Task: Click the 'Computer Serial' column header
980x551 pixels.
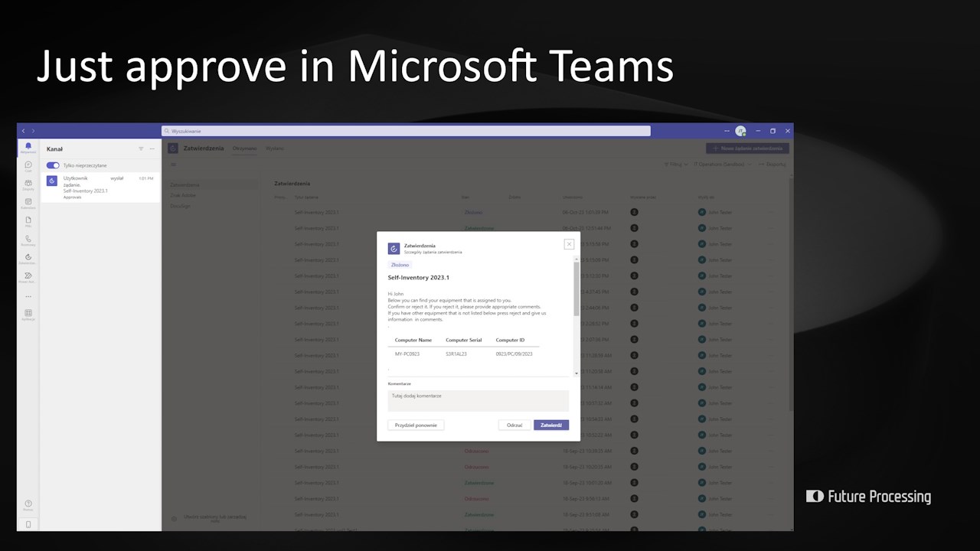Action: click(464, 340)
